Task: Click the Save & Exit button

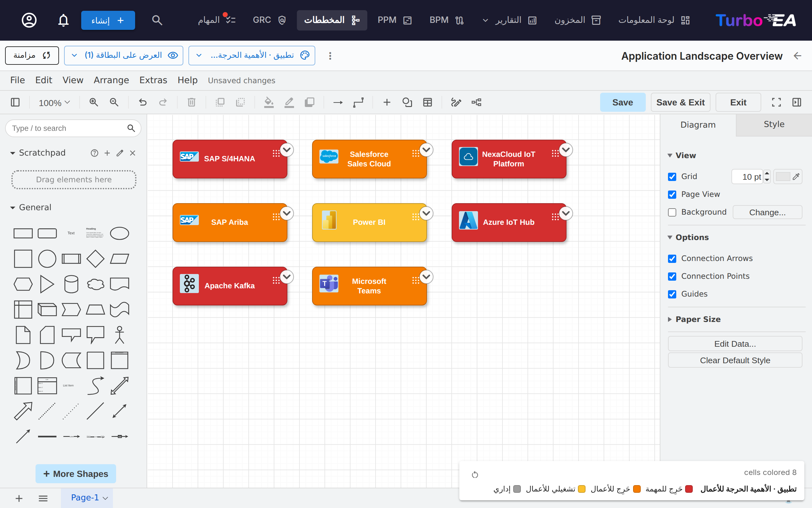Action: (680, 103)
